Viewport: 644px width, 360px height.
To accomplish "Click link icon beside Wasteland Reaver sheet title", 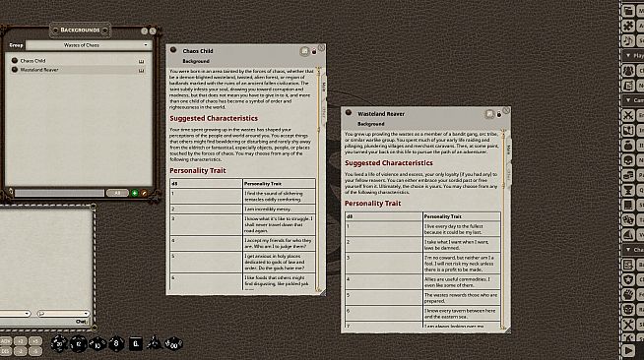I will point(349,112).
